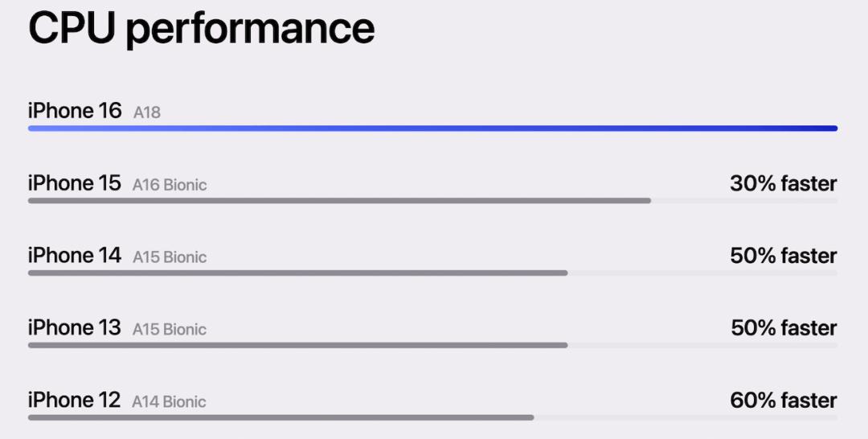Click the A14 Bionic chip label
The height and width of the screenshot is (439, 868).
click(x=169, y=402)
